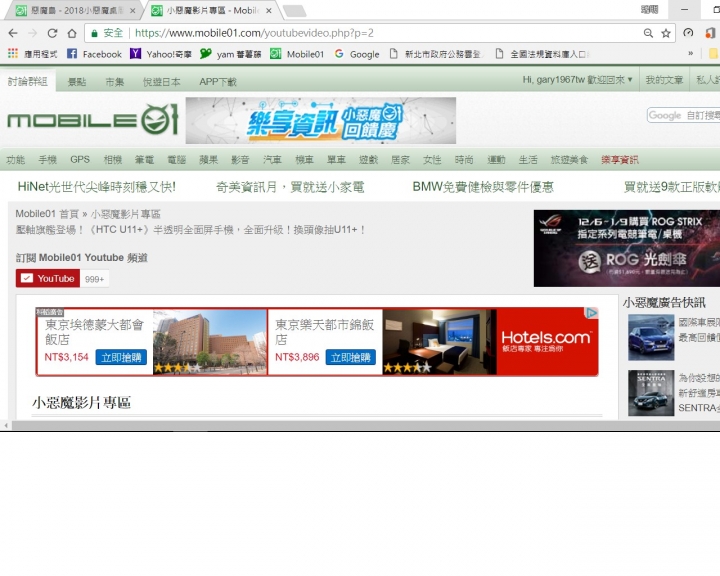
Task: Open BMW免費健檢與零件優惠 link
Action: (x=483, y=186)
